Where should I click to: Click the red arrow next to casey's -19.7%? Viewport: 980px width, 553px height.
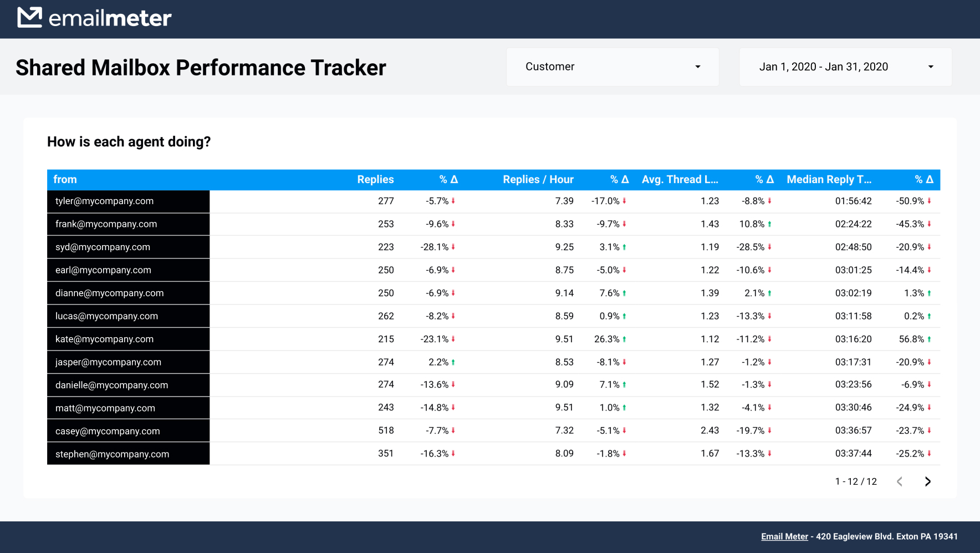770,430
